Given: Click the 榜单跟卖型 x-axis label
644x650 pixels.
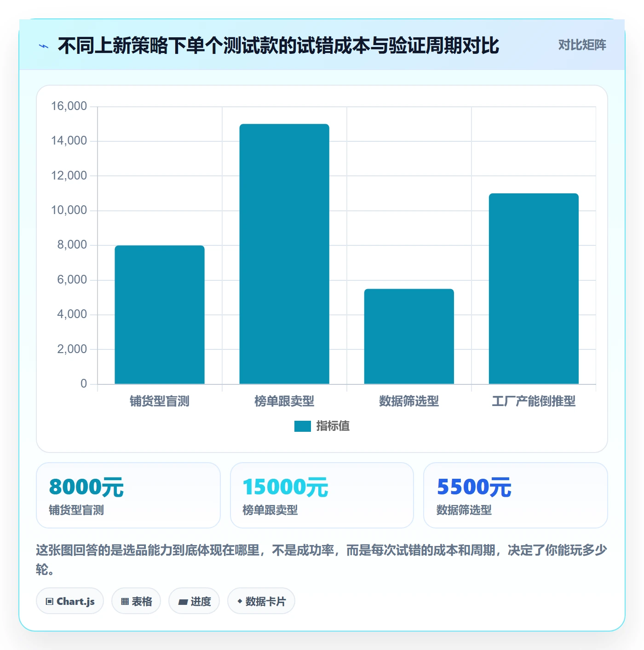Looking at the screenshot, I should pyautogui.click(x=284, y=401).
